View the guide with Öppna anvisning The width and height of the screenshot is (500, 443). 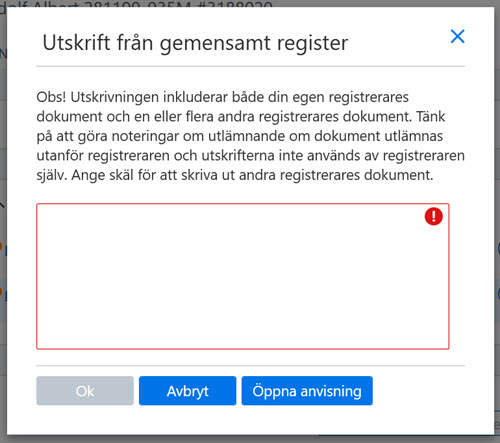pos(307,391)
